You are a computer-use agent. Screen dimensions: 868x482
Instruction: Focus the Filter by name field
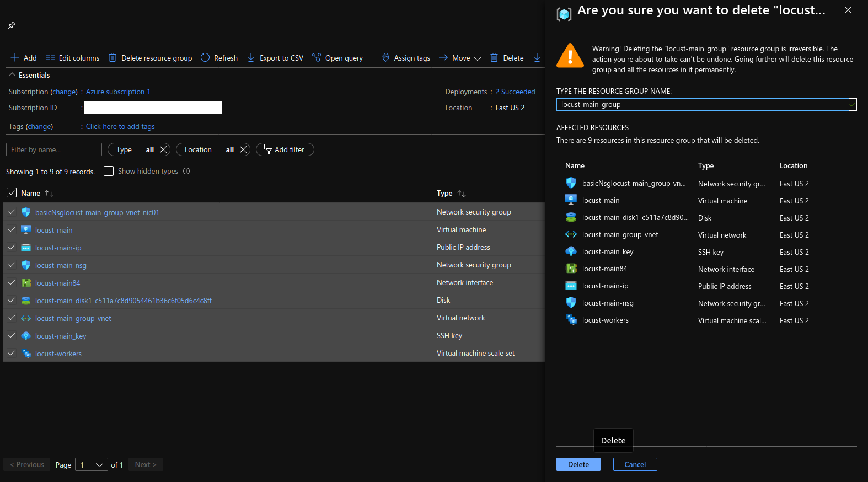point(54,149)
